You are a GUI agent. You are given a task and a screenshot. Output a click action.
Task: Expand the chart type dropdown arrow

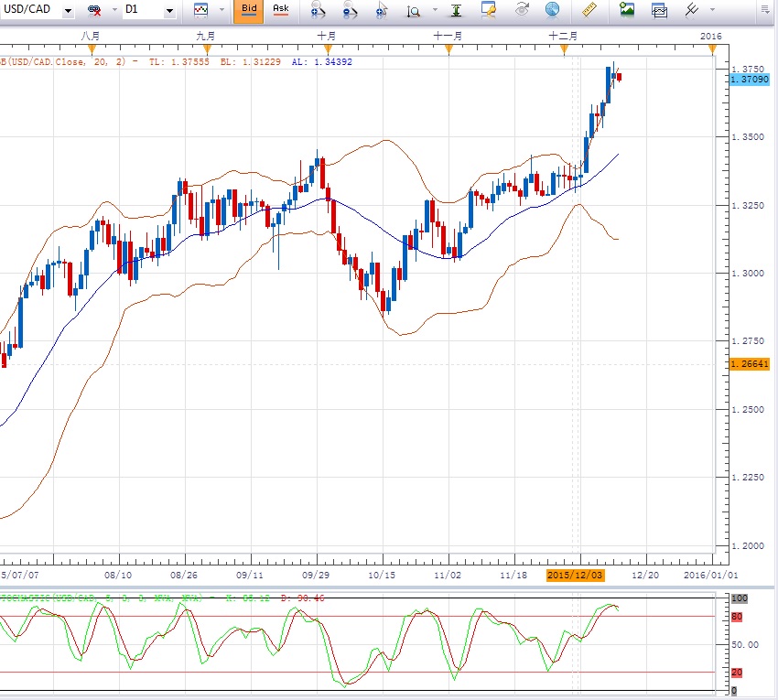pos(222,12)
